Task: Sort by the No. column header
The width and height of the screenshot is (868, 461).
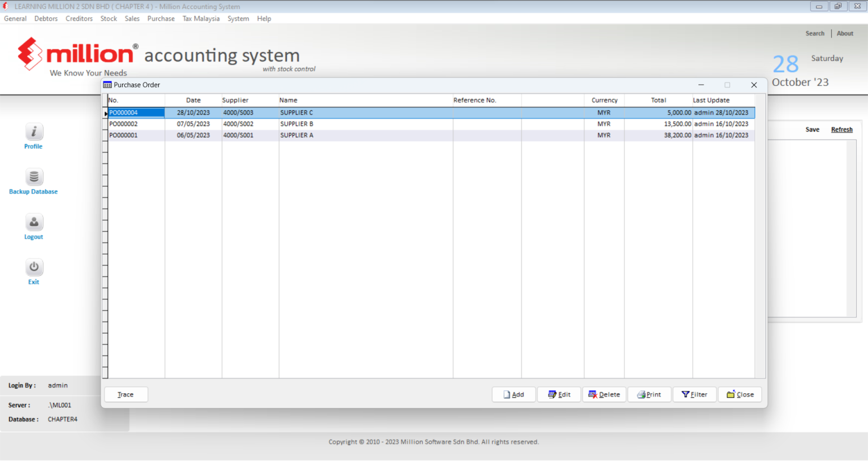Action: pos(136,100)
